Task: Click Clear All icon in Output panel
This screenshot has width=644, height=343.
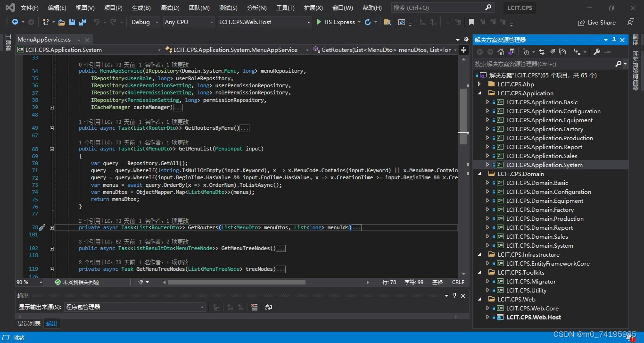Action: (x=254, y=307)
